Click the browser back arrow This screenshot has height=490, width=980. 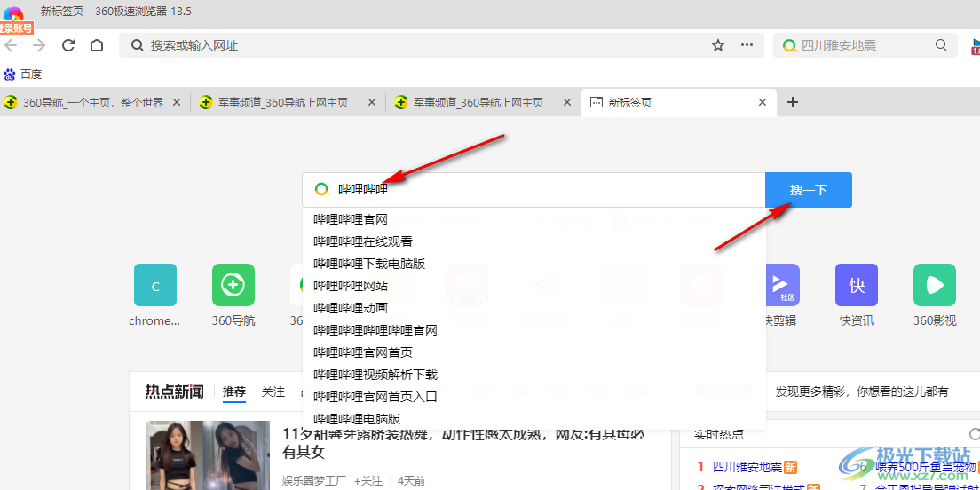[10, 45]
